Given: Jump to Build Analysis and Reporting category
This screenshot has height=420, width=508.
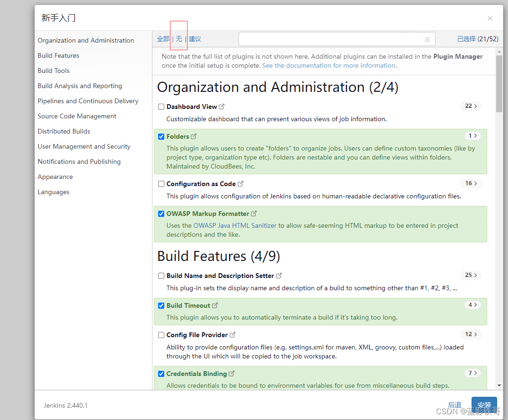Looking at the screenshot, I should (80, 86).
